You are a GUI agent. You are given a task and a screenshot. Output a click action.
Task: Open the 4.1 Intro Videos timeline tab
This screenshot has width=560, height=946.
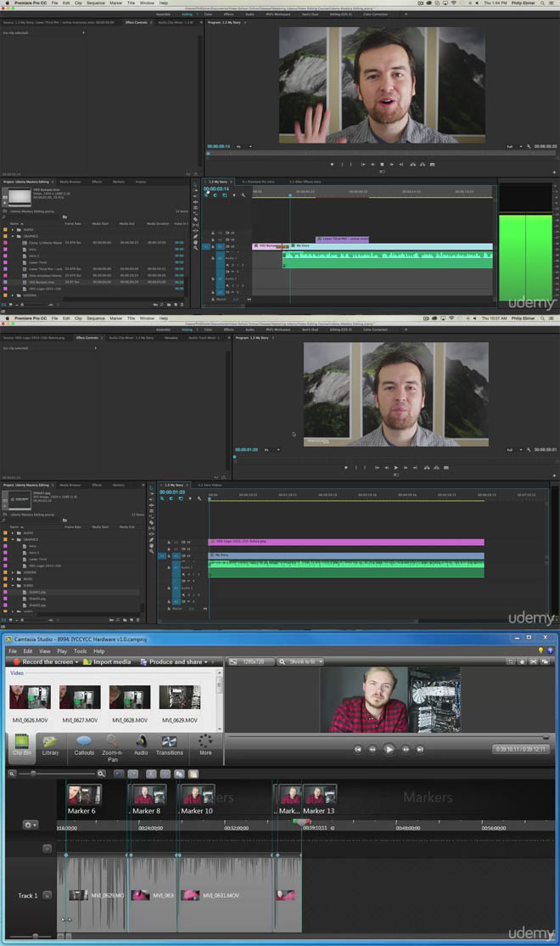pyautogui.click(x=210, y=485)
